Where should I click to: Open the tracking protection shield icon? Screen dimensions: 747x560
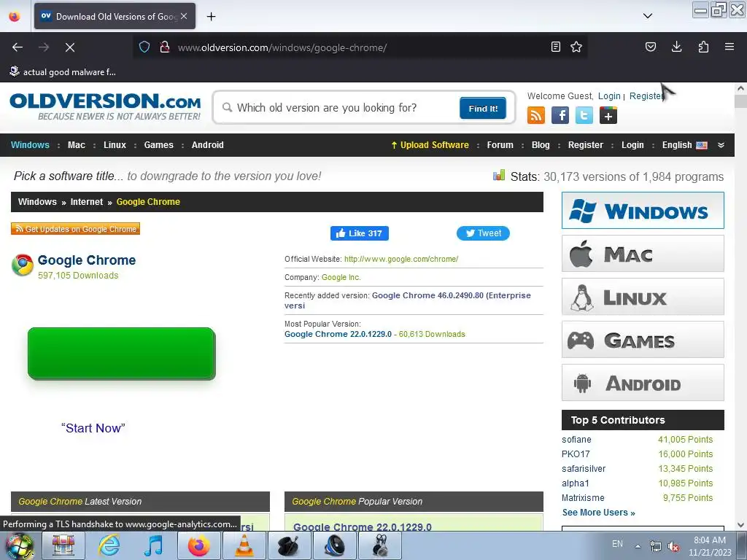pyautogui.click(x=144, y=47)
